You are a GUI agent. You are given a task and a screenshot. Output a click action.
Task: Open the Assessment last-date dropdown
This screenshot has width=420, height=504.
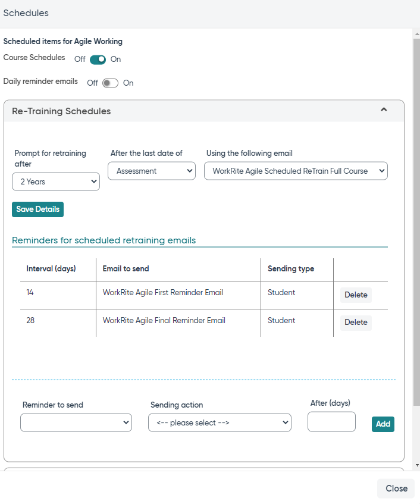tap(152, 171)
